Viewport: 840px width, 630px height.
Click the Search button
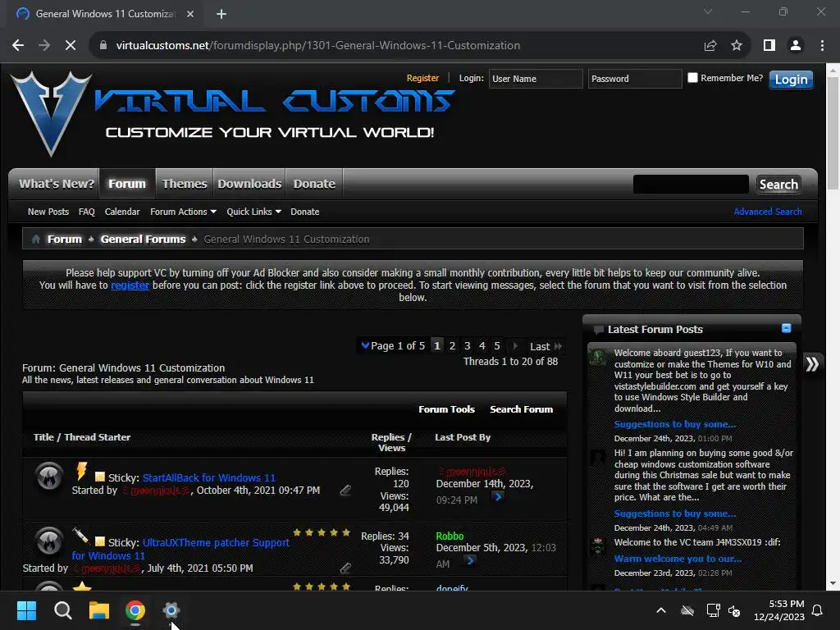(x=778, y=185)
